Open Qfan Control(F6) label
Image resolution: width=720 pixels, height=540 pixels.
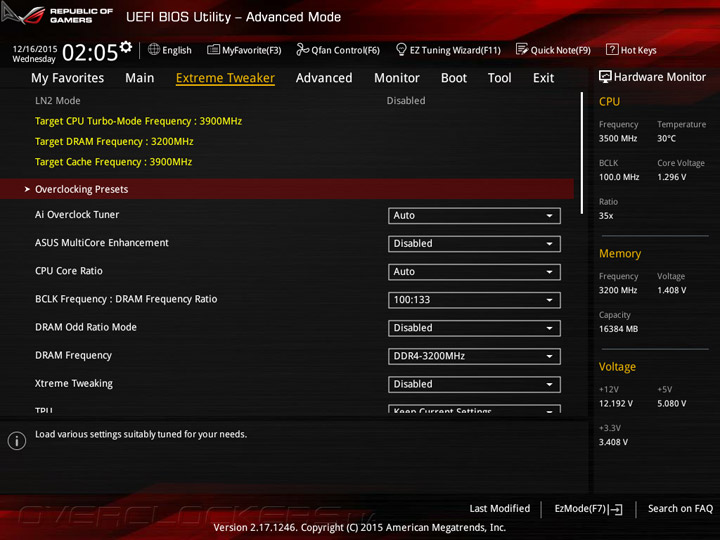[345, 51]
